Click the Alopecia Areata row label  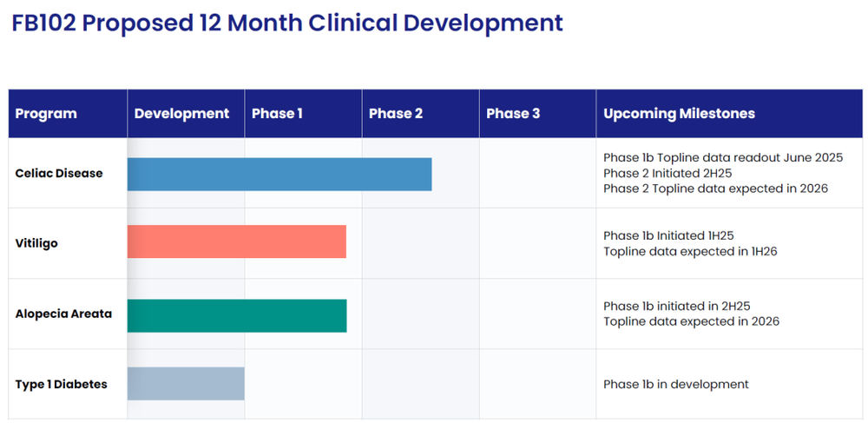pos(63,314)
